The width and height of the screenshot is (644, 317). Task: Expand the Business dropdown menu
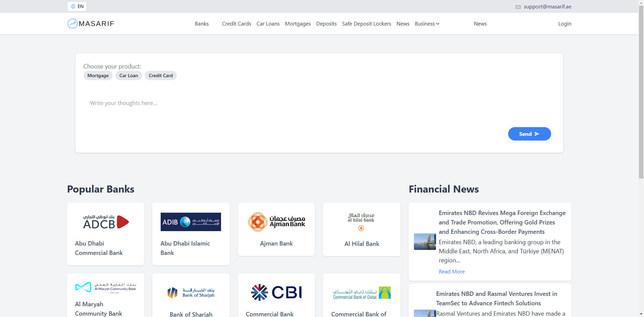coord(427,23)
